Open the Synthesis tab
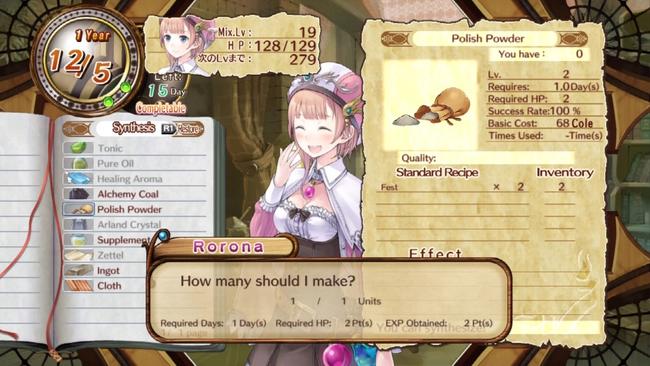The width and height of the screenshot is (650, 366). (133, 128)
